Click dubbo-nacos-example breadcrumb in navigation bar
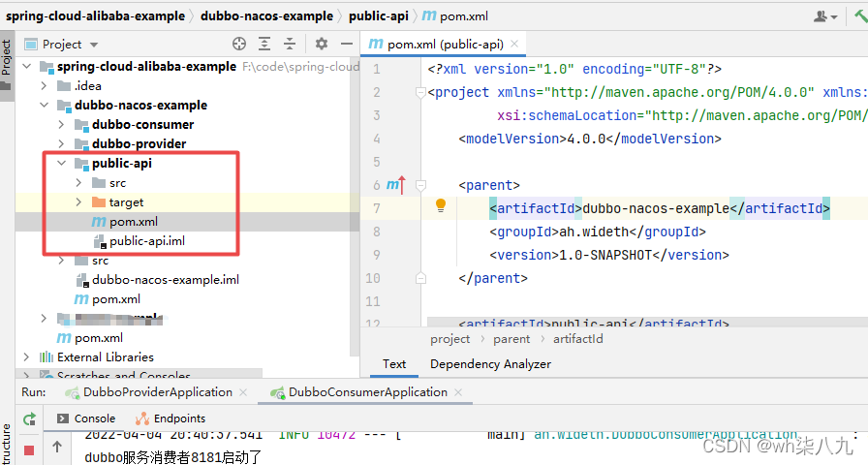Image resolution: width=868 pixels, height=465 pixels. point(266,16)
